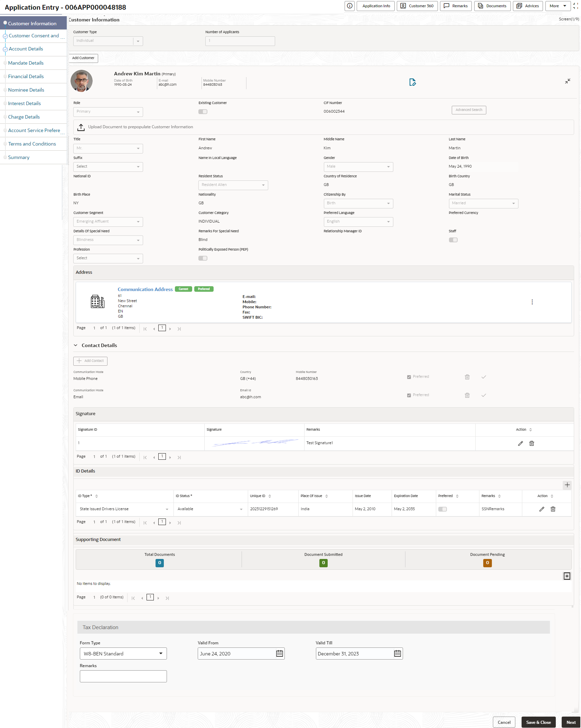Confirm the Email contact checkmark
Image resolution: width=581 pixels, height=728 pixels.
pyautogui.click(x=484, y=395)
